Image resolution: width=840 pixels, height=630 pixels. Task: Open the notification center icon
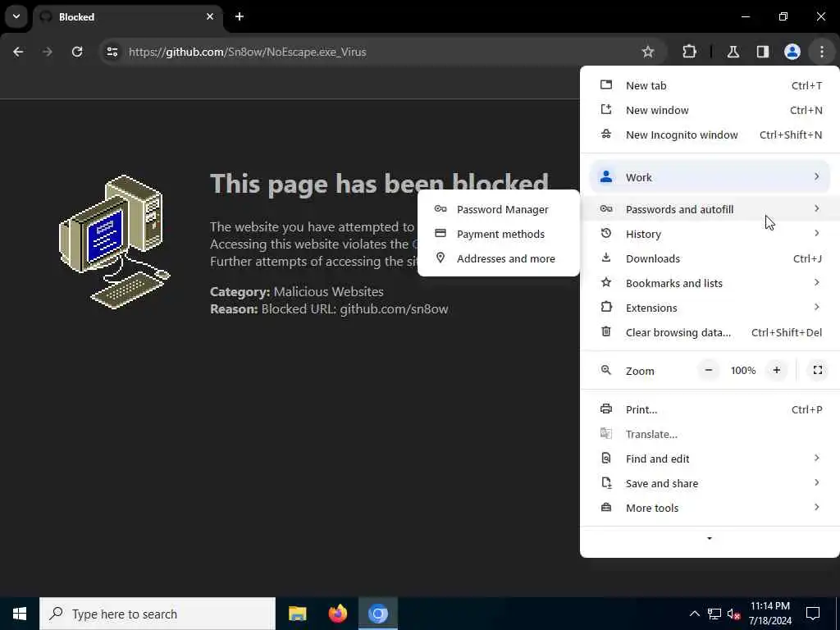tap(813, 614)
